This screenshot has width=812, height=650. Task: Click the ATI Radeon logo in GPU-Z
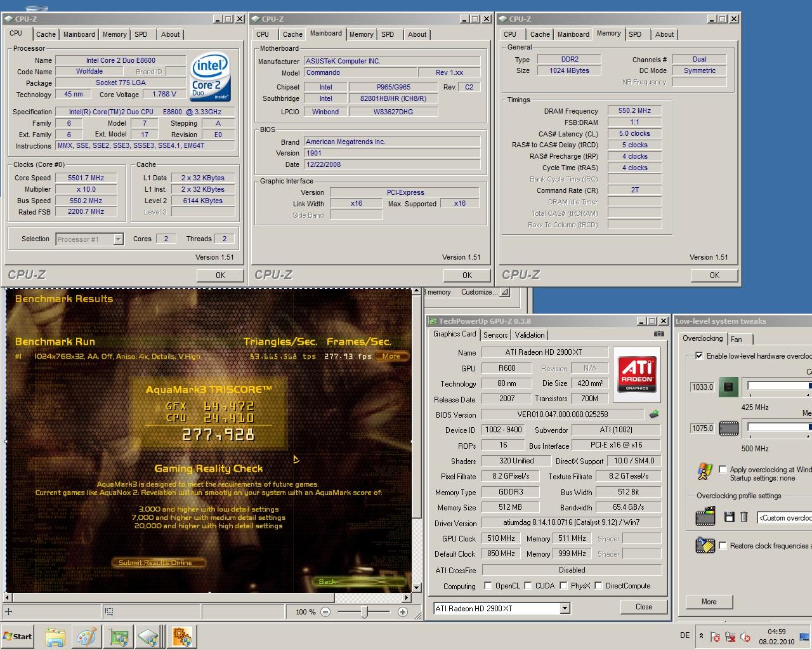pos(636,374)
